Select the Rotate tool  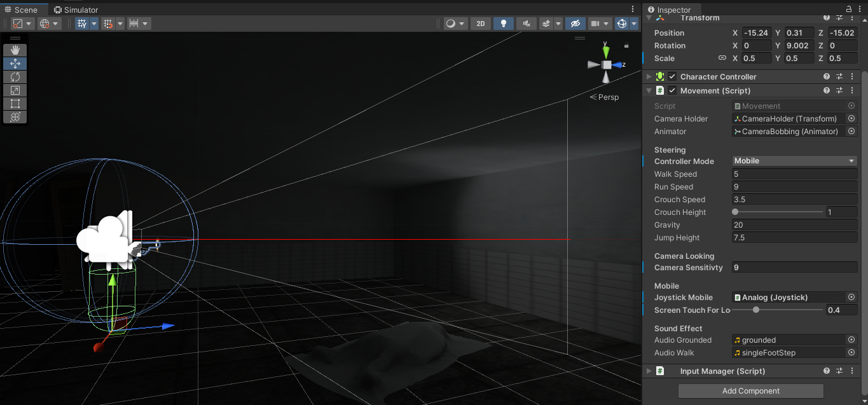15,76
